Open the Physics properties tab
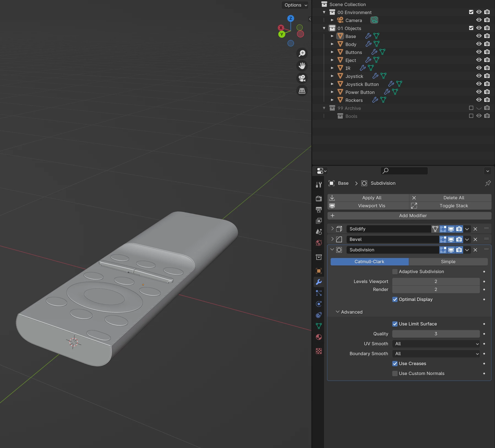The image size is (495, 448). click(319, 304)
